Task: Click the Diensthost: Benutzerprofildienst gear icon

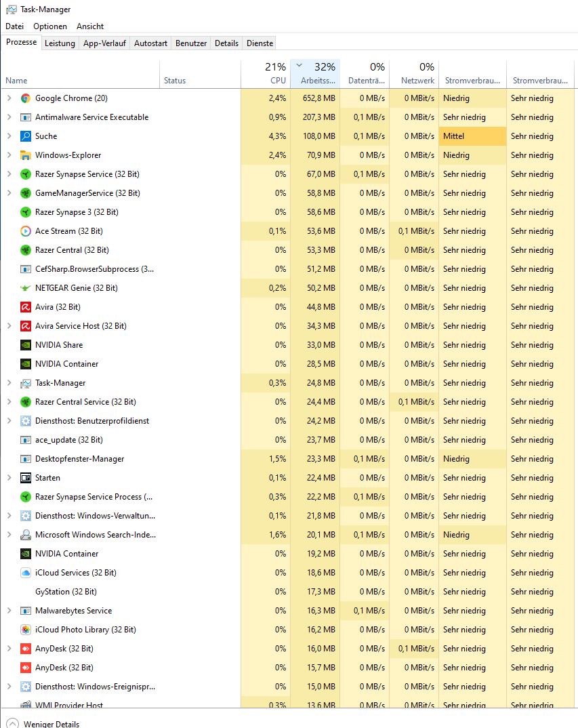Action: [x=26, y=421]
